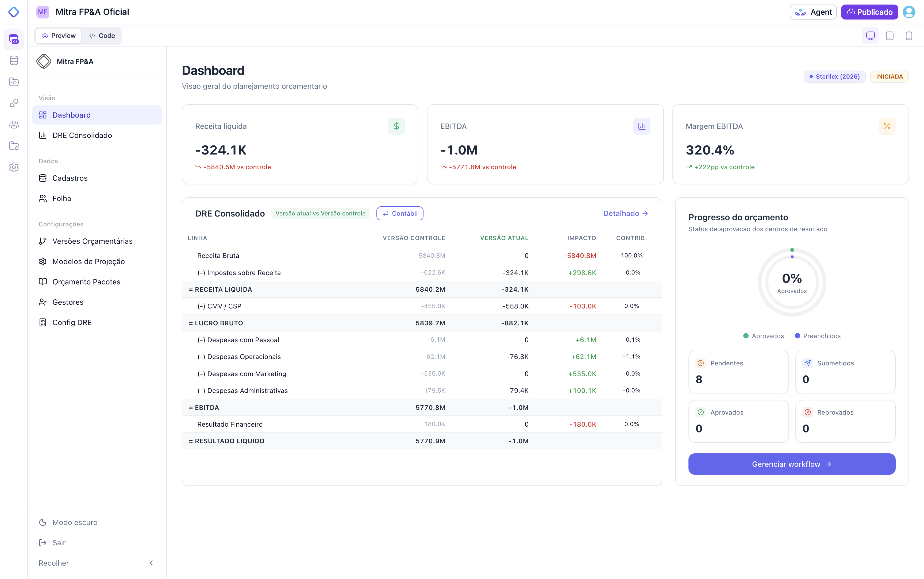Click the 0% Aprovados progress ring
The image size is (924, 579).
tap(791, 283)
